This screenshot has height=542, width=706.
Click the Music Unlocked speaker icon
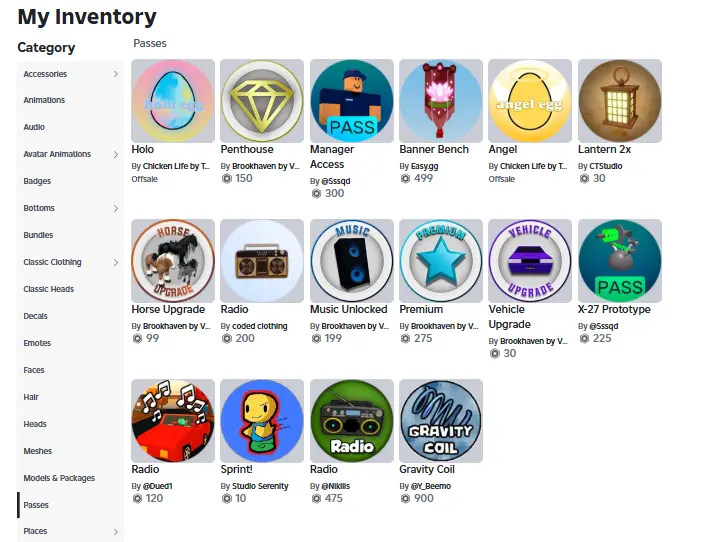(352, 261)
